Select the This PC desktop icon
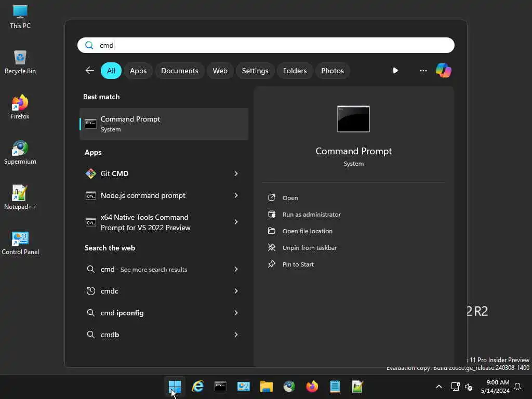 [20, 17]
